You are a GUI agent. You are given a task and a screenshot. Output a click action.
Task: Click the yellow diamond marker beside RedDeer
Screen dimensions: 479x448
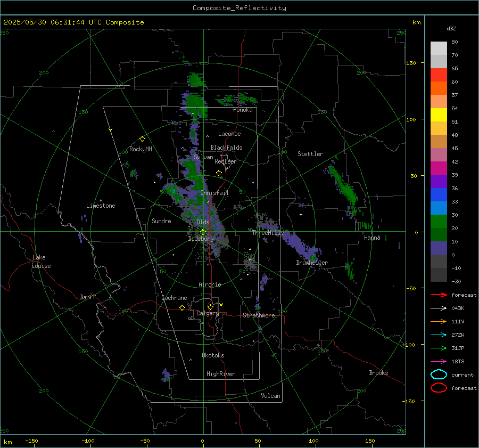pyautogui.click(x=219, y=173)
